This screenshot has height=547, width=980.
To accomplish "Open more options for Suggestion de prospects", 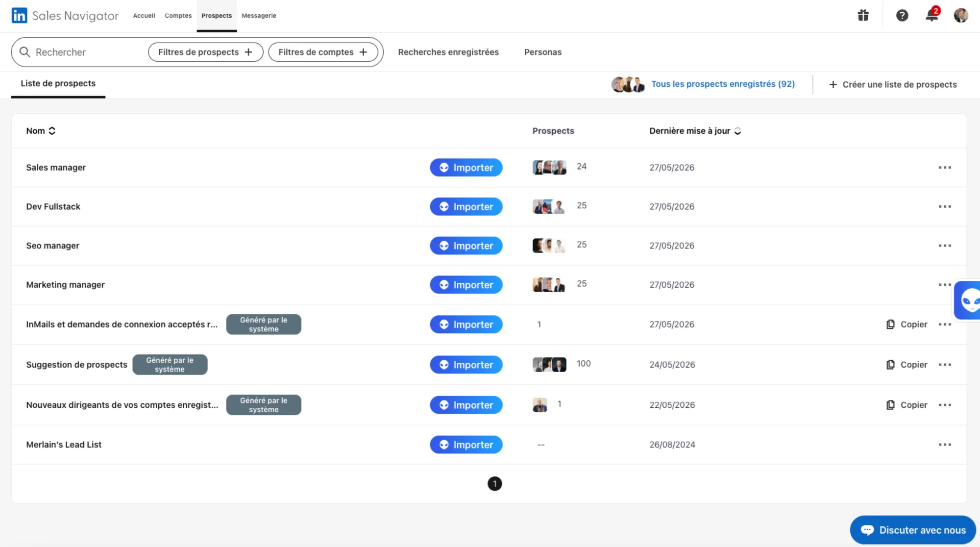I will 945,365.
